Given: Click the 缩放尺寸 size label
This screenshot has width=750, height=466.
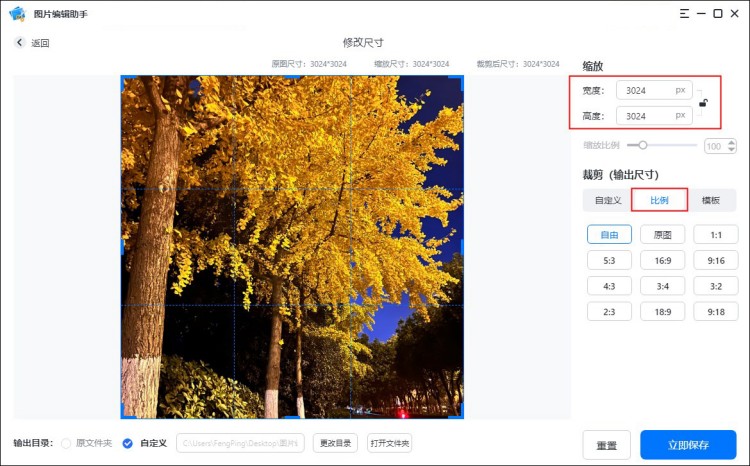Looking at the screenshot, I should (412, 64).
